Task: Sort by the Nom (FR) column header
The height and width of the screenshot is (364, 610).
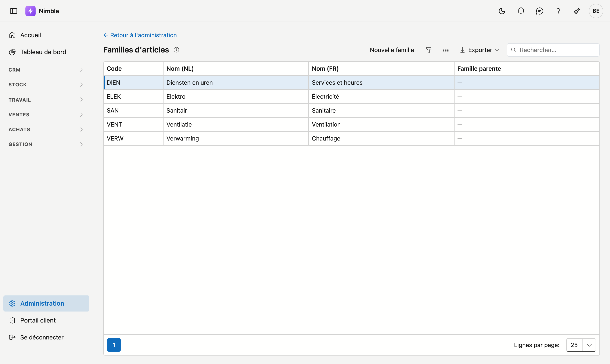Action: 381,69
